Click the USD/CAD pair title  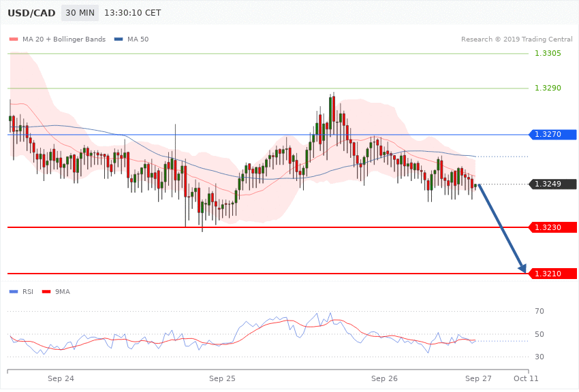click(31, 13)
